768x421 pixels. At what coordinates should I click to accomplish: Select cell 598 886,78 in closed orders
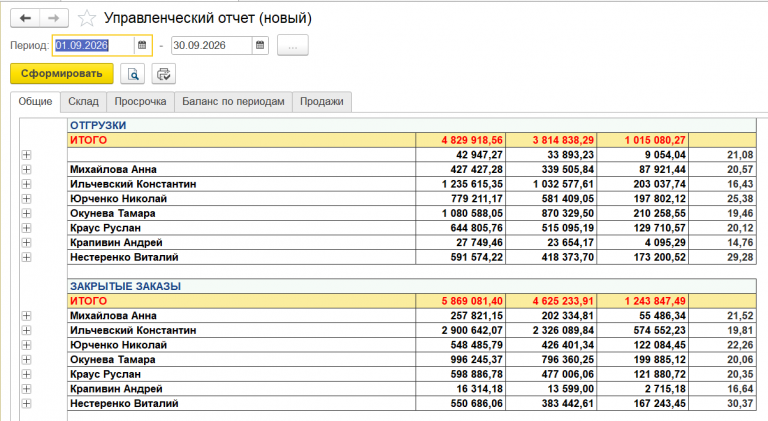click(x=460, y=374)
